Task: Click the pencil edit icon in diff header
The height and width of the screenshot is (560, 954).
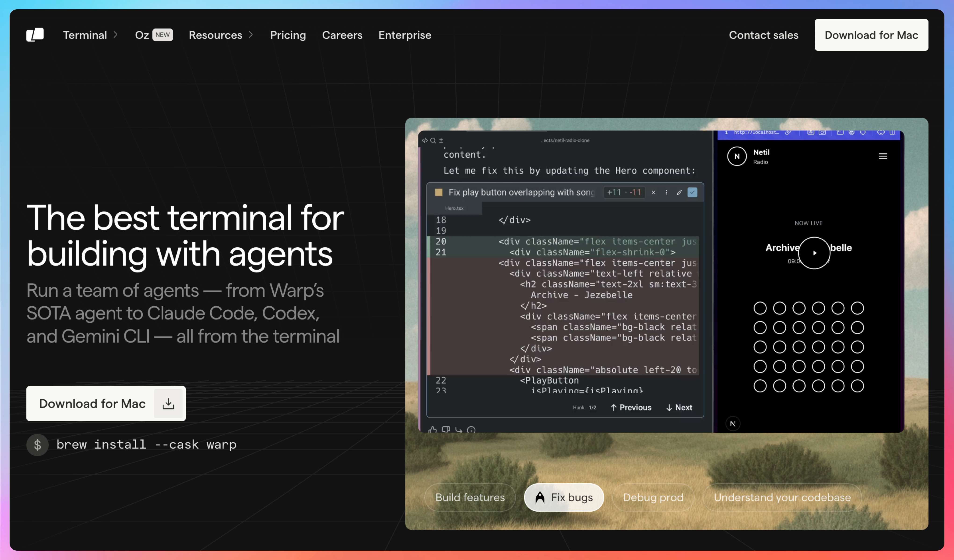Action: pyautogui.click(x=679, y=192)
